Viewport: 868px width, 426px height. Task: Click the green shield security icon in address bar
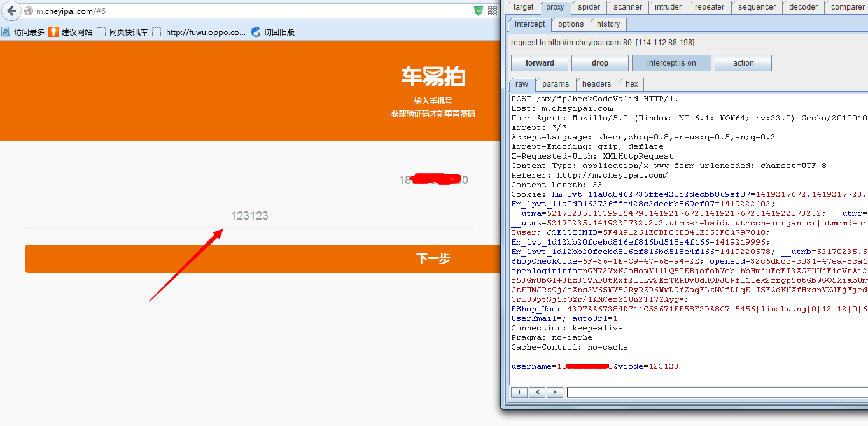click(479, 11)
